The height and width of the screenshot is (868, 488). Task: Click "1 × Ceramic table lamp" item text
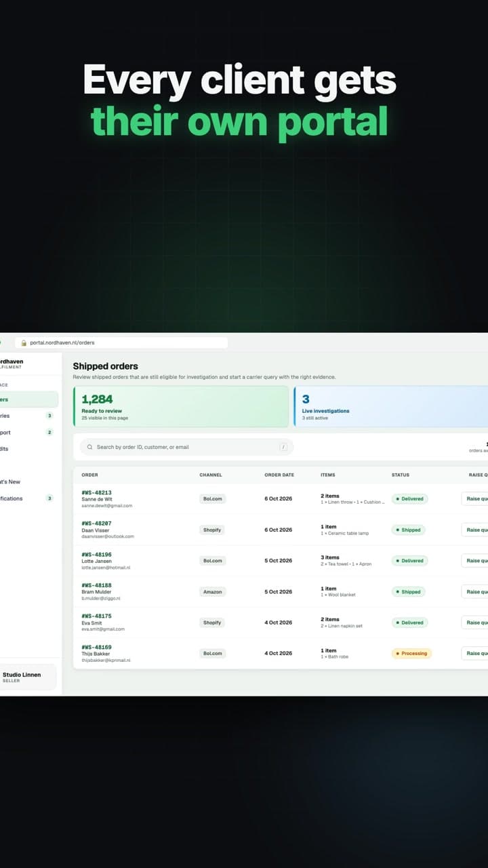[x=345, y=533]
